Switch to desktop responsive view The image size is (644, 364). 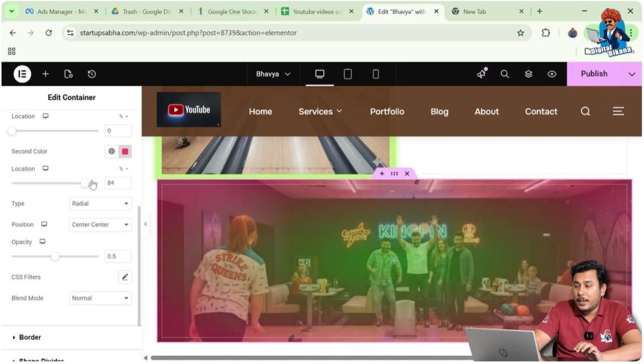(319, 74)
